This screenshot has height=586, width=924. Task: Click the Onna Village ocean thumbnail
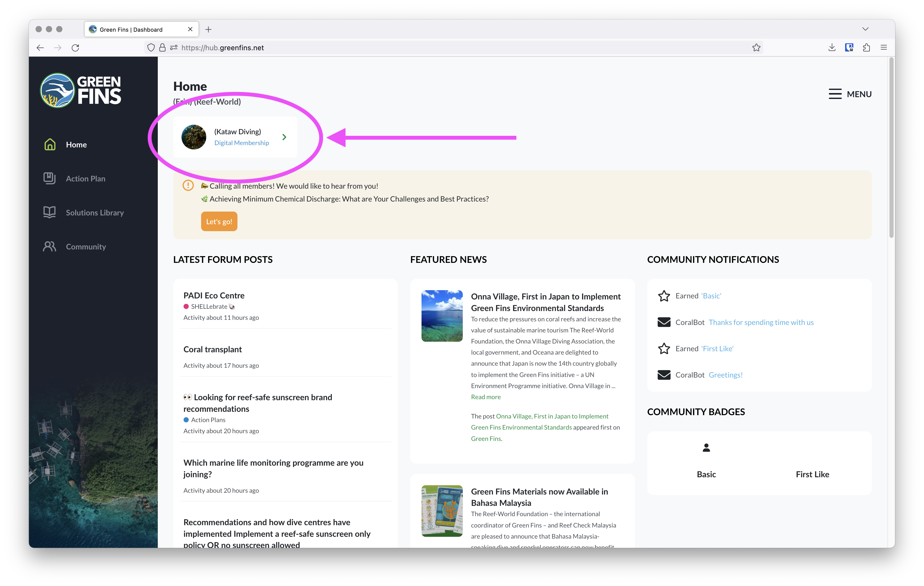coord(442,316)
